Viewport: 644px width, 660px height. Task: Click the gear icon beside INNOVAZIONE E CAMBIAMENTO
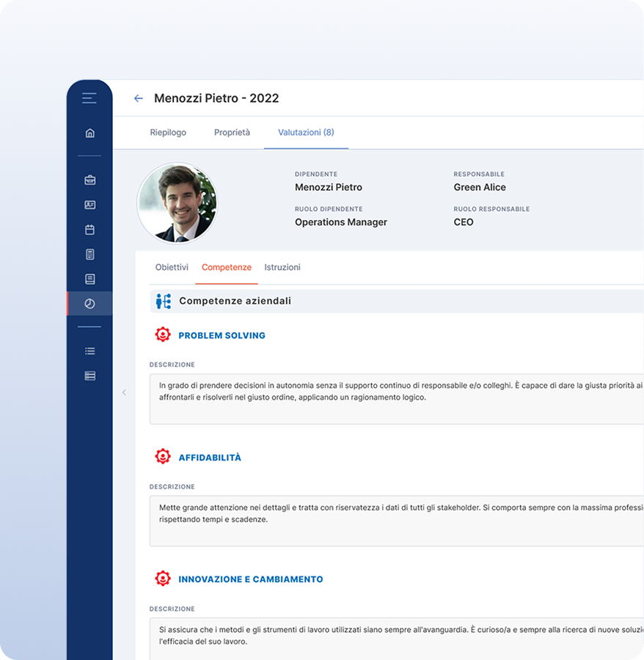163,579
